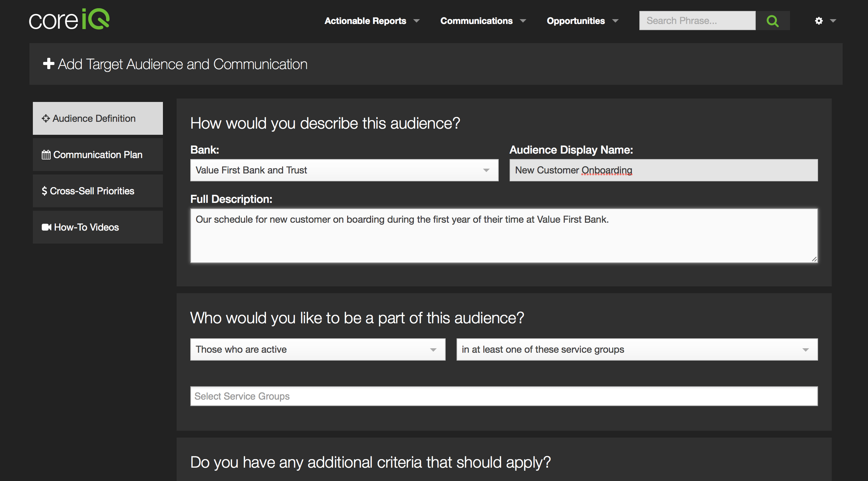This screenshot has width=868, height=481.
Task: Open the Actionable Reports menu
Action: click(x=372, y=21)
